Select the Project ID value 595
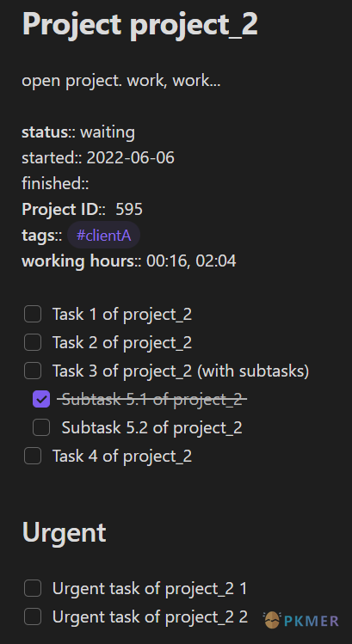The width and height of the screenshot is (352, 644). [x=129, y=210]
